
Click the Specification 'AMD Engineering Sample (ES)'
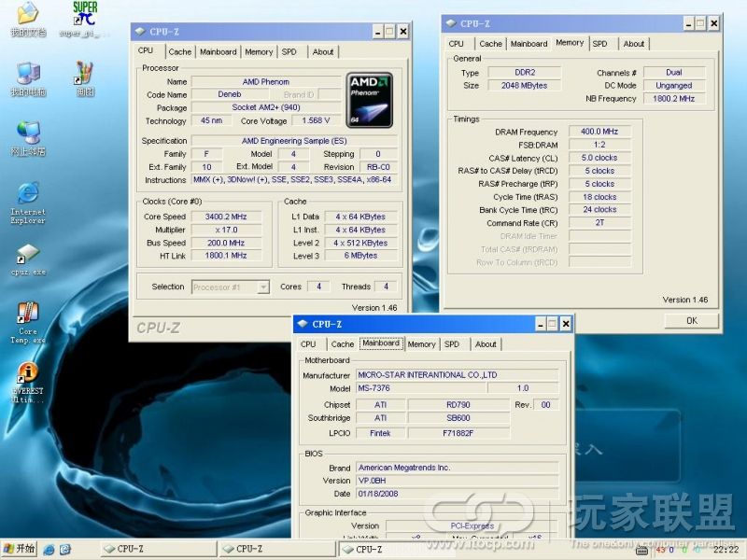point(294,141)
